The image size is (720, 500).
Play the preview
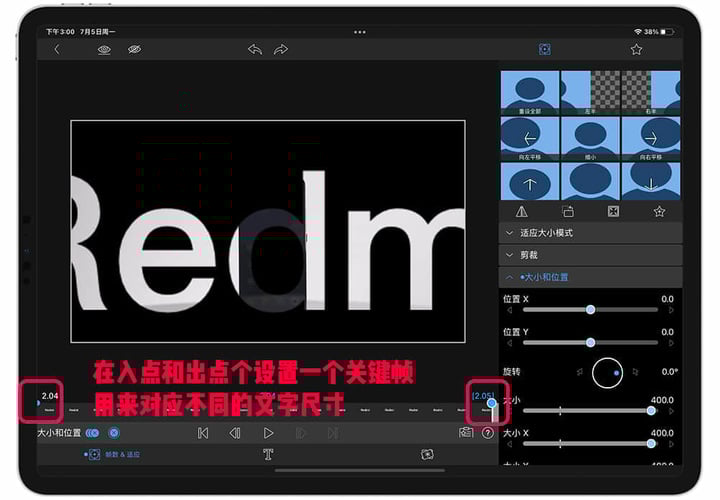[x=268, y=433]
